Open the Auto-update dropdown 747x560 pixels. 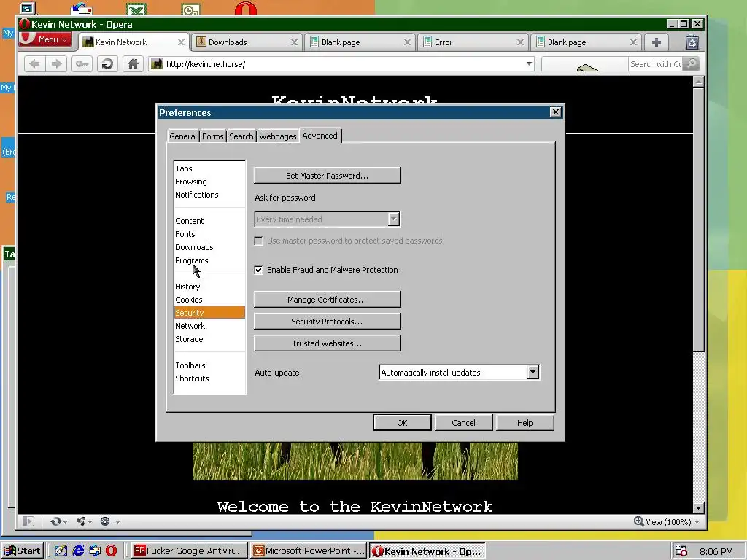click(x=533, y=373)
